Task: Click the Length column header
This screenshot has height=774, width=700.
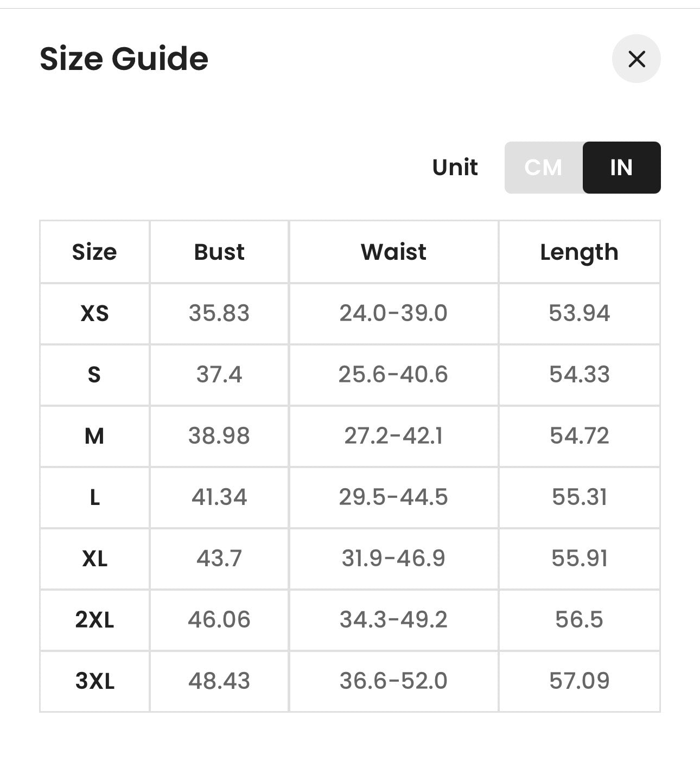Action: (x=580, y=253)
